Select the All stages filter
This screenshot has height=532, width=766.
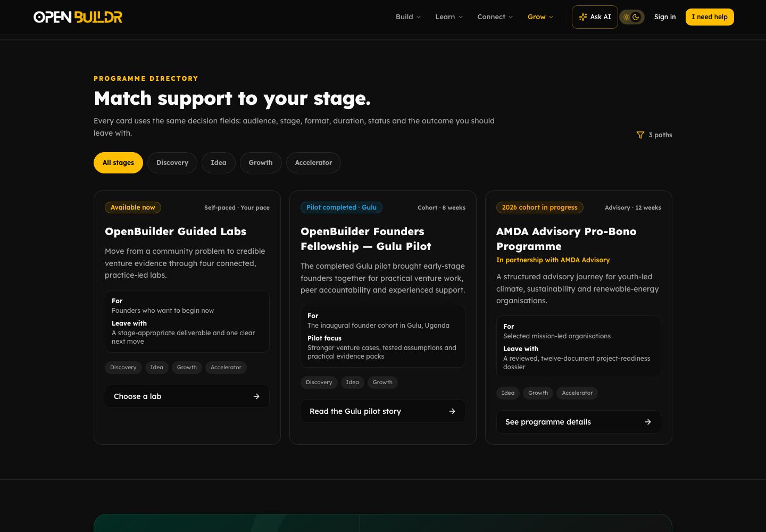coord(118,163)
